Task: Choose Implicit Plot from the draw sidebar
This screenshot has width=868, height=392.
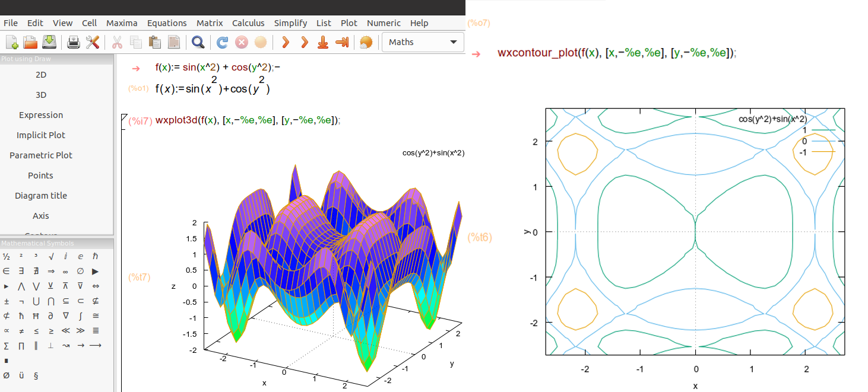Action: tap(40, 135)
